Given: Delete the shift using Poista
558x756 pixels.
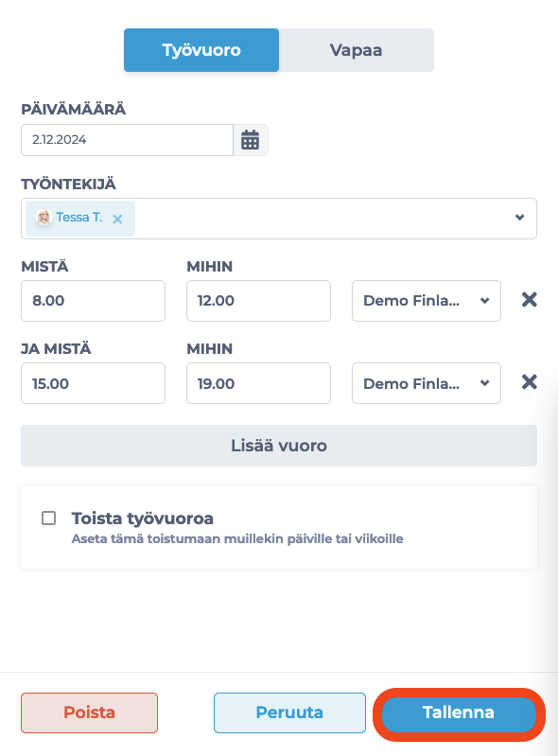Looking at the screenshot, I should [89, 712].
